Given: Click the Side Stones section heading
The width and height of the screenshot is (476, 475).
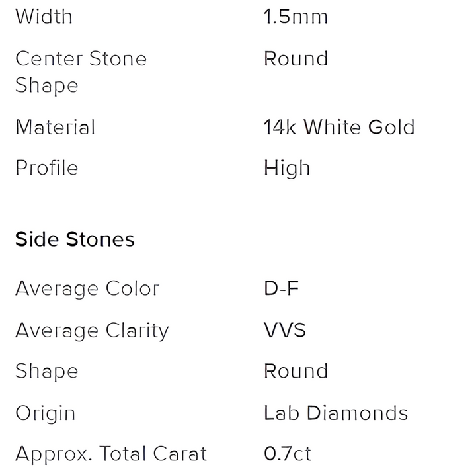Looking at the screenshot, I should coord(75,239).
